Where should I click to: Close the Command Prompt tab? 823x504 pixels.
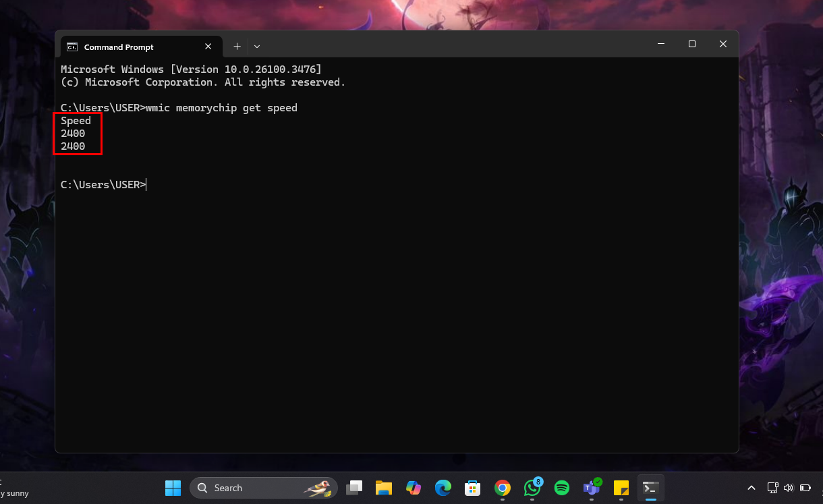[208, 47]
